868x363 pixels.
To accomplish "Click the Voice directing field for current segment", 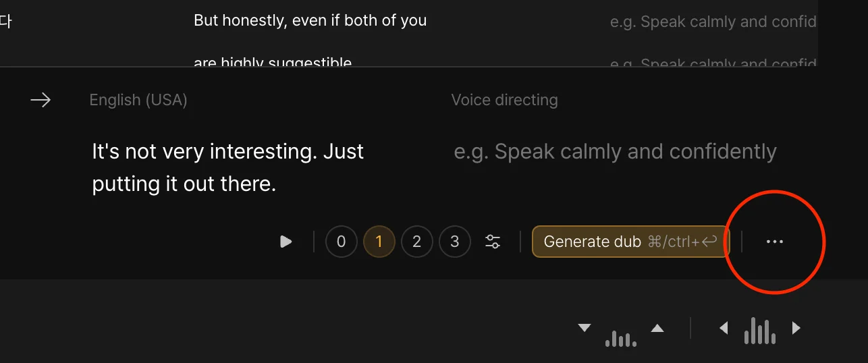I will click(x=614, y=152).
